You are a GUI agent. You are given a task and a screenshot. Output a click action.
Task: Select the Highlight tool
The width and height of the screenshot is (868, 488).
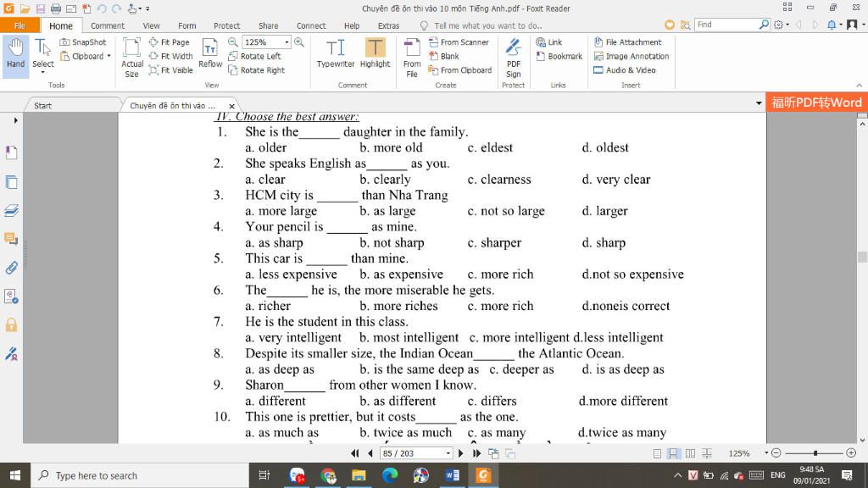(x=375, y=53)
